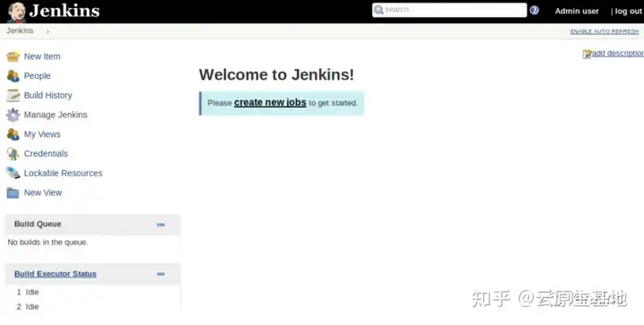Click the Lockable Resources drive icon
Image resolution: width=644 pixels, height=325 pixels.
click(x=13, y=173)
